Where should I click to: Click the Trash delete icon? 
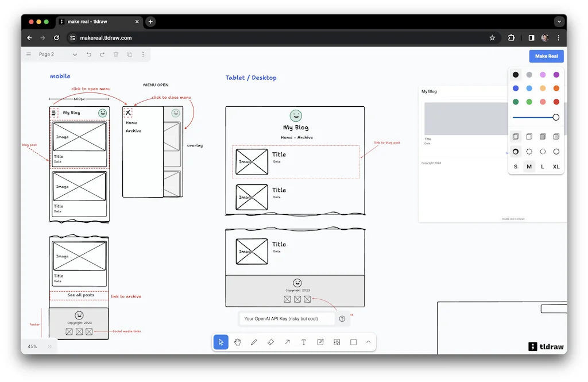pos(115,54)
